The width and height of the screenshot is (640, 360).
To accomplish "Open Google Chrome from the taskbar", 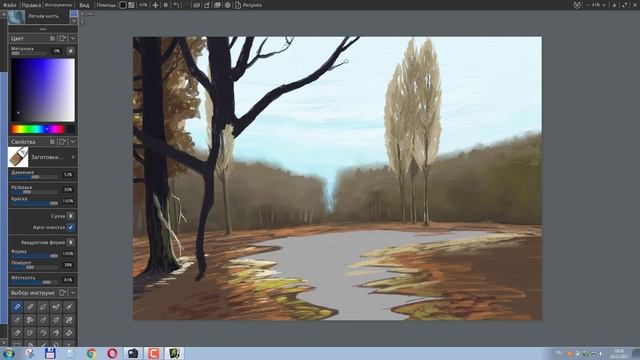I will coord(91,353).
